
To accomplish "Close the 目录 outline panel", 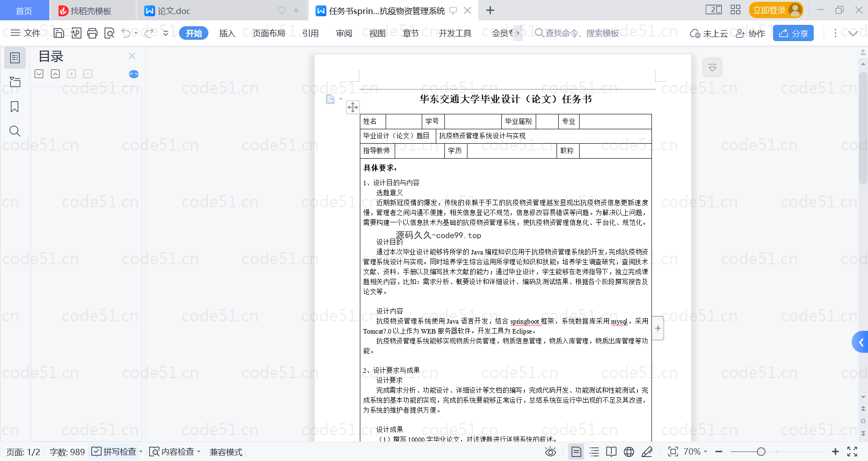I will (x=132, y=56).
